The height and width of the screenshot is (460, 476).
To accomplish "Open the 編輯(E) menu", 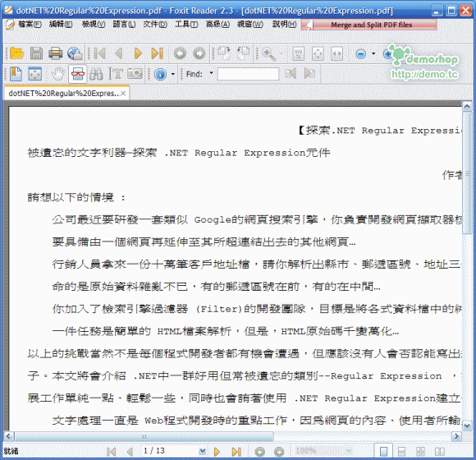I will (x=61, y=24).
